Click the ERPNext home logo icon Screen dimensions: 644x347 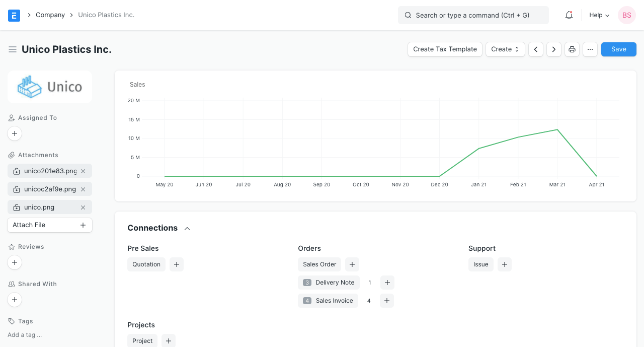click(x=14, y=15)
